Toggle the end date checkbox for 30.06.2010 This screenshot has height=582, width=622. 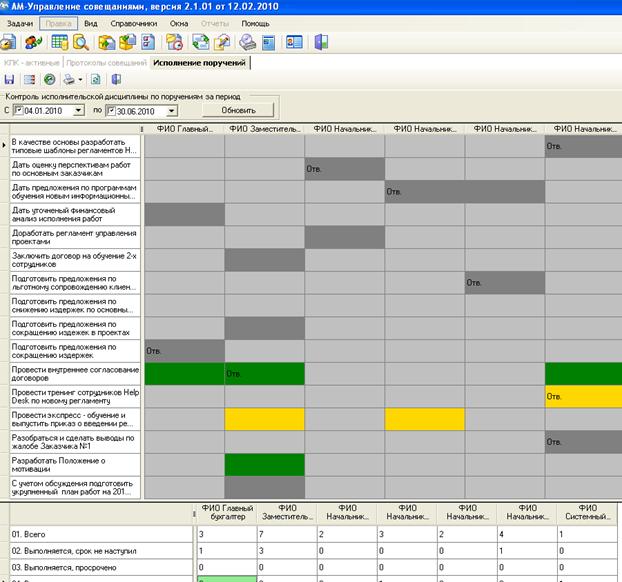111,110
